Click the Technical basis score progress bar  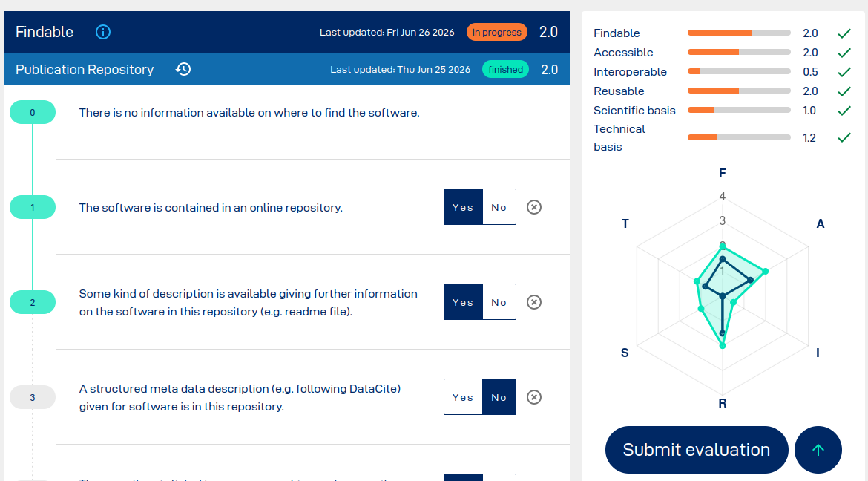[739, 137]
